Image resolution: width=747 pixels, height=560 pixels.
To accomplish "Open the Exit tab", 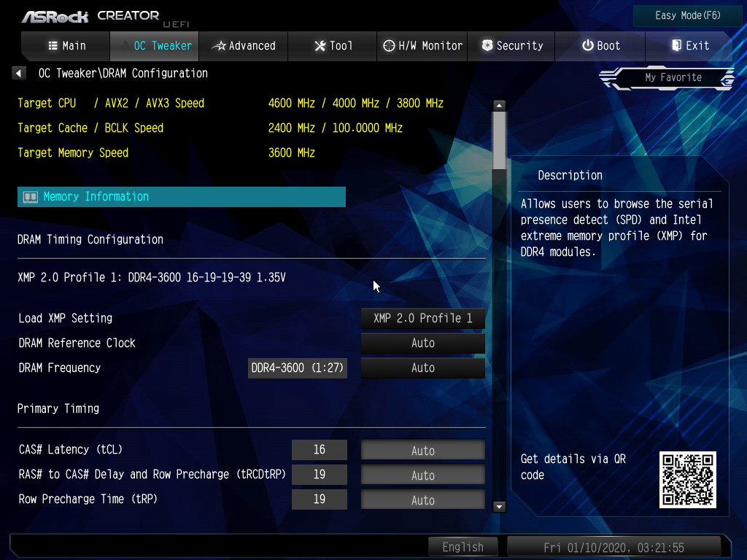I will 689,46.
